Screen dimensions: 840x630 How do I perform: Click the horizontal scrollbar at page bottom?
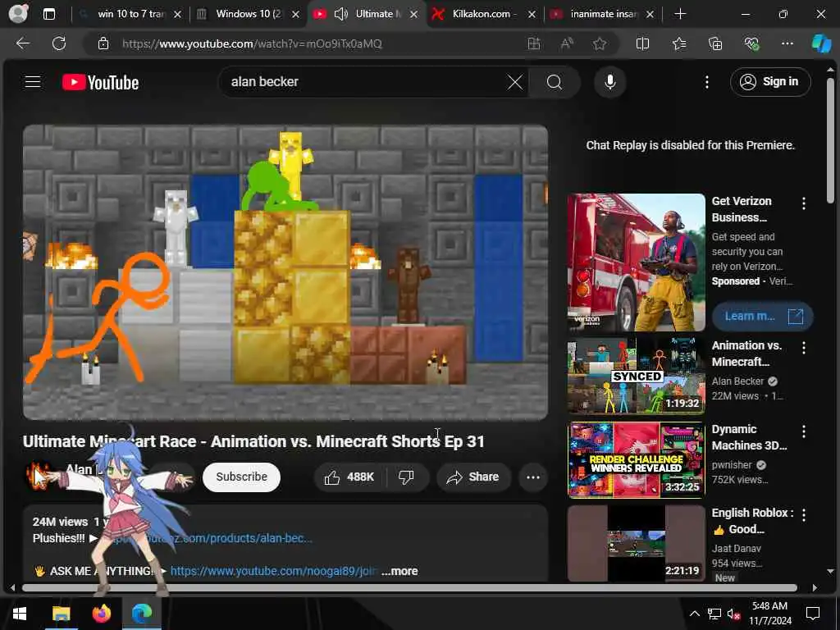point(409,587)
